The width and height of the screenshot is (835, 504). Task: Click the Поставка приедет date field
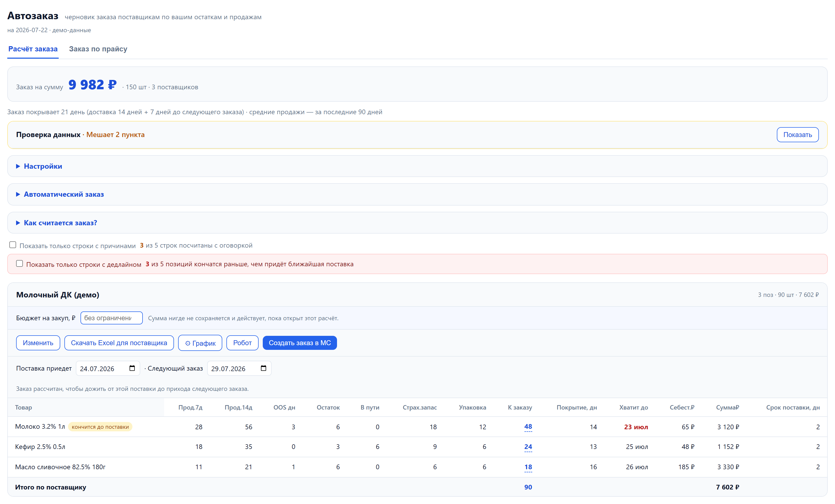click(x=108, y=368)
